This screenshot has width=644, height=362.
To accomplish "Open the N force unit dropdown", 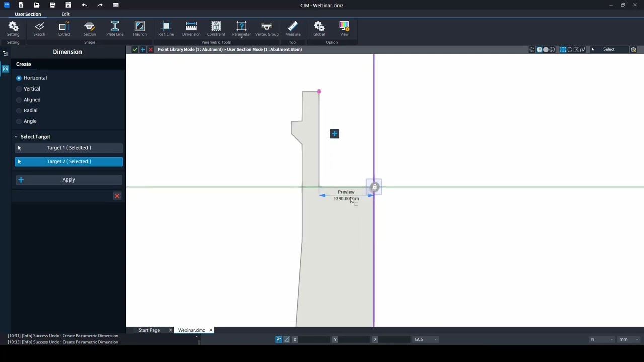I will (602, 339).
